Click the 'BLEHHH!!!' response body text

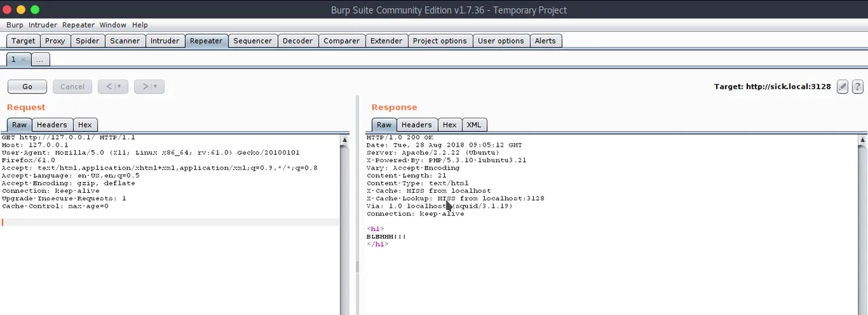pos(386,237)
